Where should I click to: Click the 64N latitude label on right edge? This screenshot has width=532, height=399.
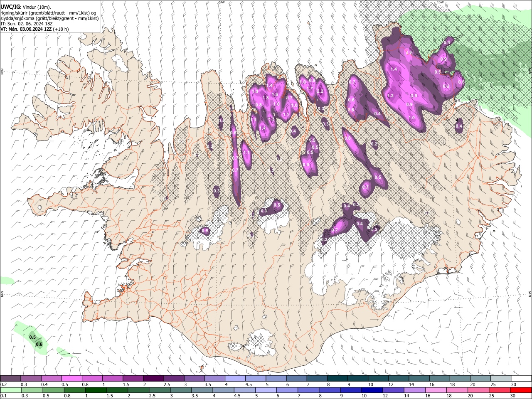tap(530, 293)
